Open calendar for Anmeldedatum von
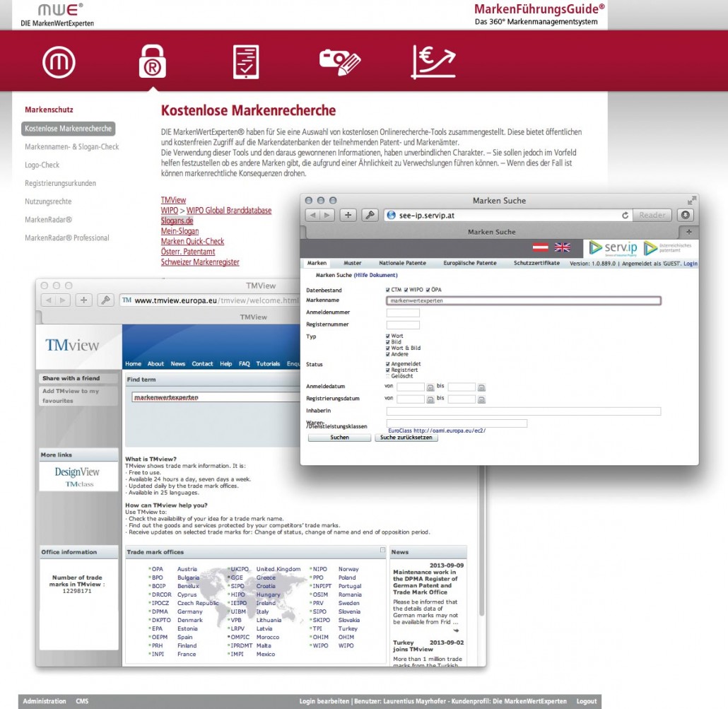 pos(430,387)
